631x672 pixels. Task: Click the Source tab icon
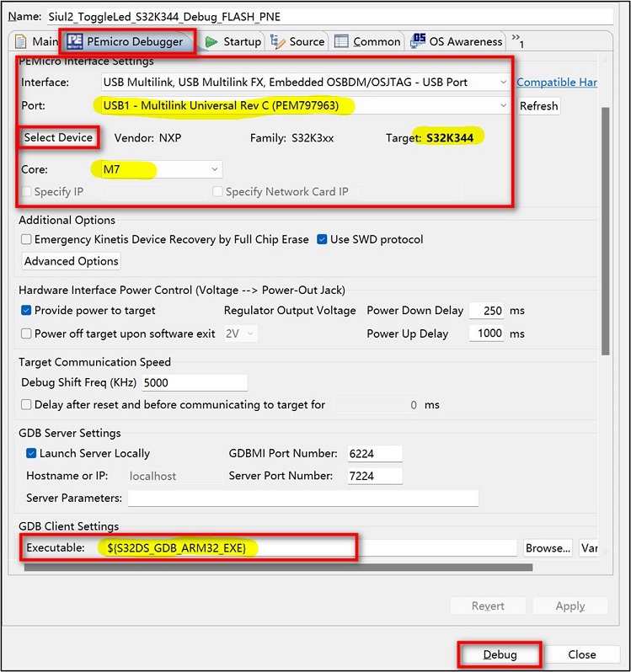(278, 41)
